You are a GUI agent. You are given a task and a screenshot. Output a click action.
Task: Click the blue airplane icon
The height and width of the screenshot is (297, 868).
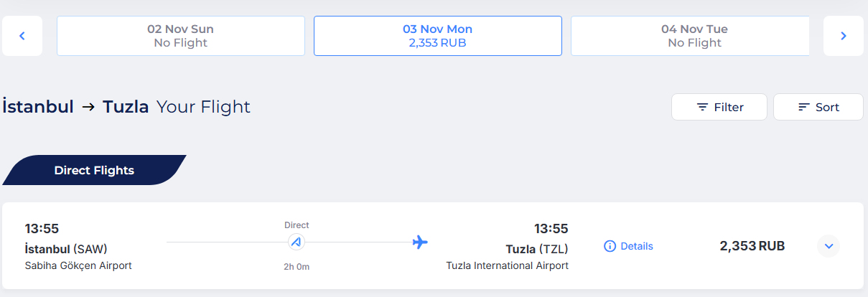(420, 242)
